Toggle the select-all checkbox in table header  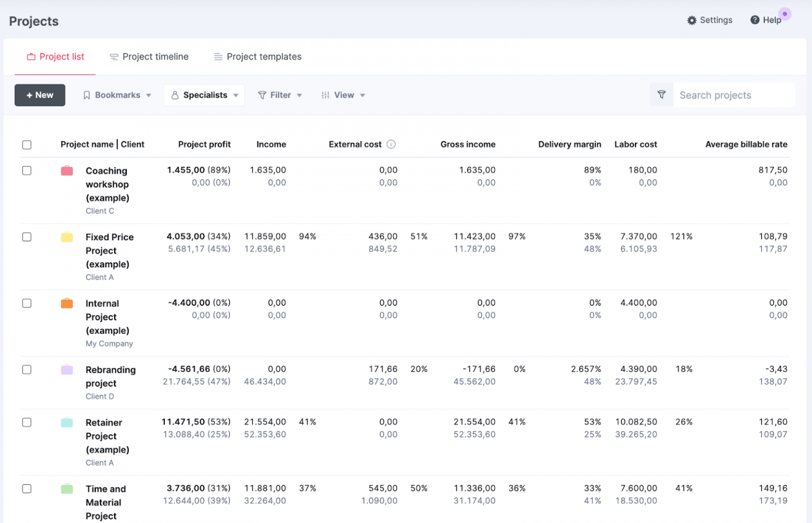[x=26, y=144]
